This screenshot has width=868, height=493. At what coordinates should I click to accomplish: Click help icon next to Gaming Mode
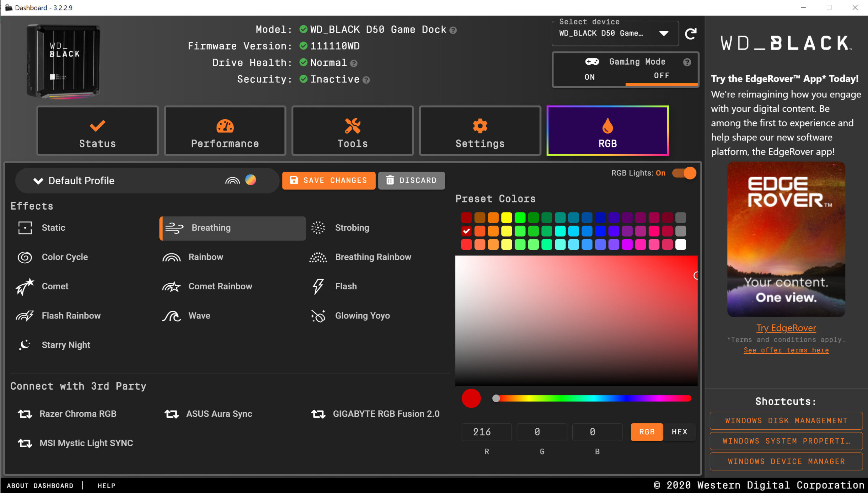pos(687,62)
